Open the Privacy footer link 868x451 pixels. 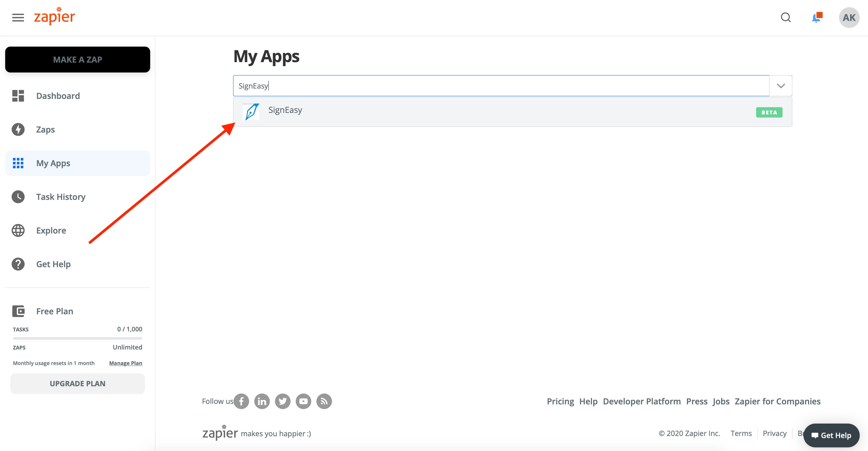[775, 433]
